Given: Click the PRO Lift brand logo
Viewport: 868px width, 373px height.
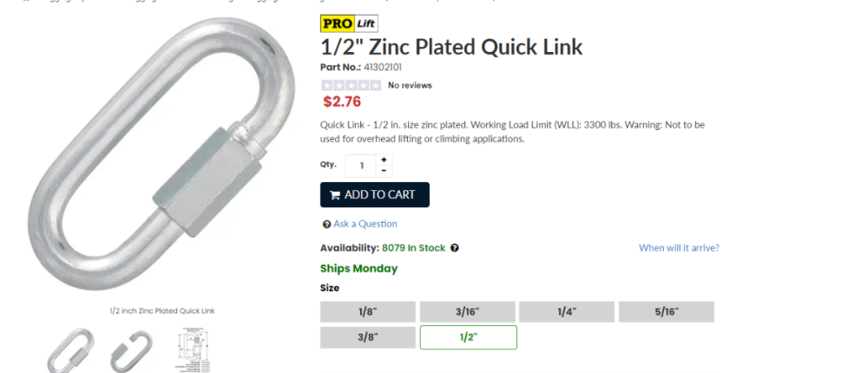Looking at the screenshot, I should (x=349, y=23).
